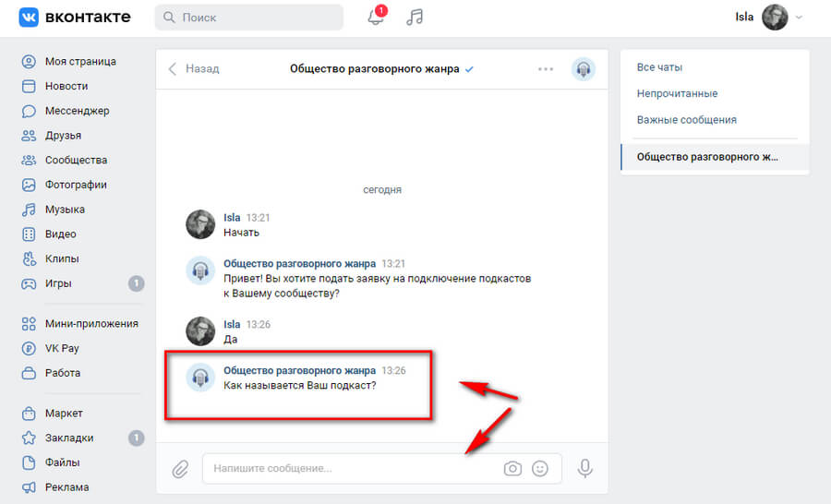Open Работа briefcase icon
The height and width of the screenshot is (504, 831).
coord(29,373)
